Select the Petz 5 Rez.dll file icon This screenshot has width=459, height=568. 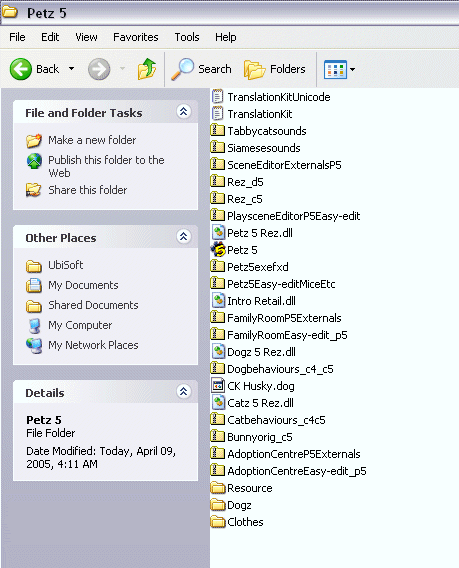218,233
